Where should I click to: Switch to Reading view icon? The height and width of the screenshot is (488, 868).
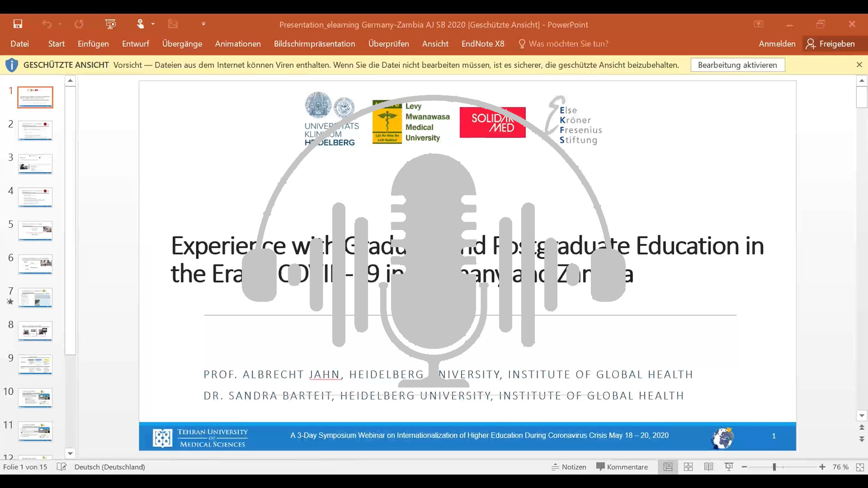pos(708,467)
